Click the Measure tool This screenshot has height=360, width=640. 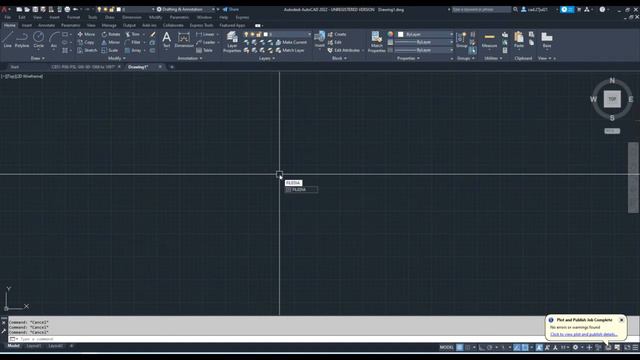click(x=489, y=40)
